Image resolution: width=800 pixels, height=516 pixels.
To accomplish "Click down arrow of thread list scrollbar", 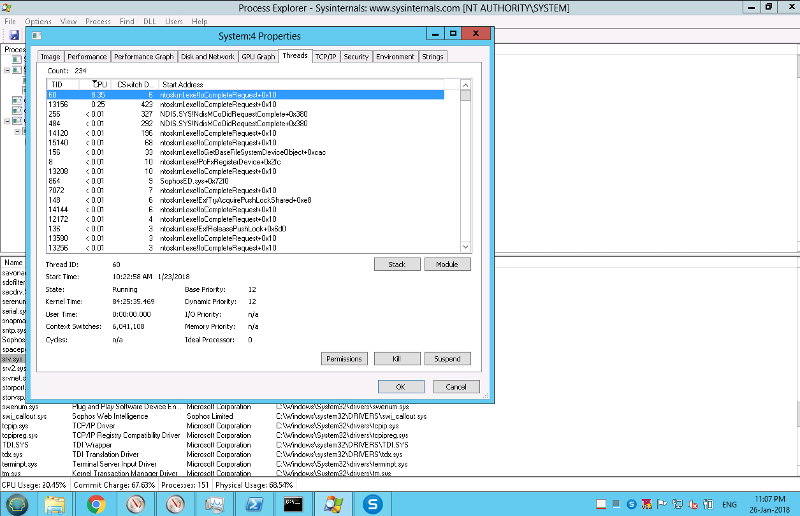I will tap(465, 247).
